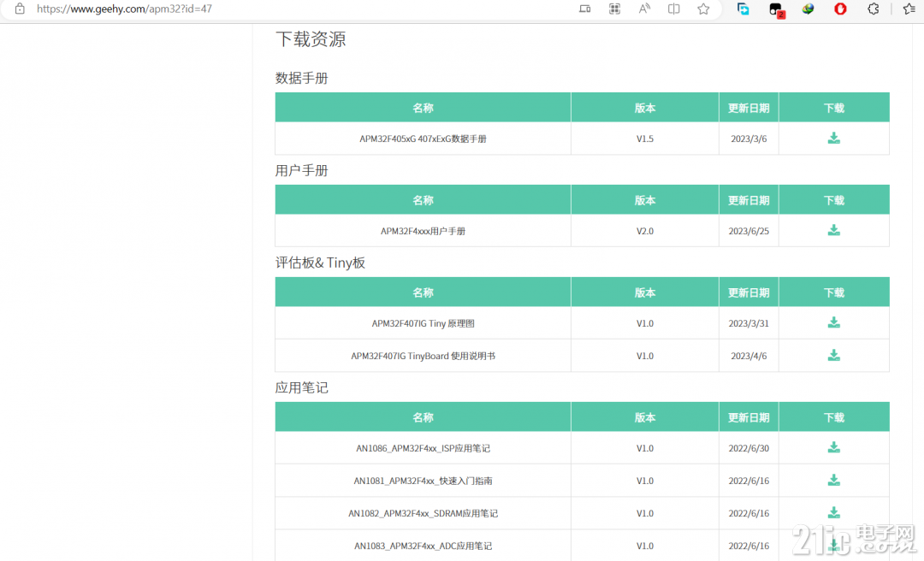Click 下载 header in 评估板 table
This screenshot has width=924, height=561.
tap(834, 292)
